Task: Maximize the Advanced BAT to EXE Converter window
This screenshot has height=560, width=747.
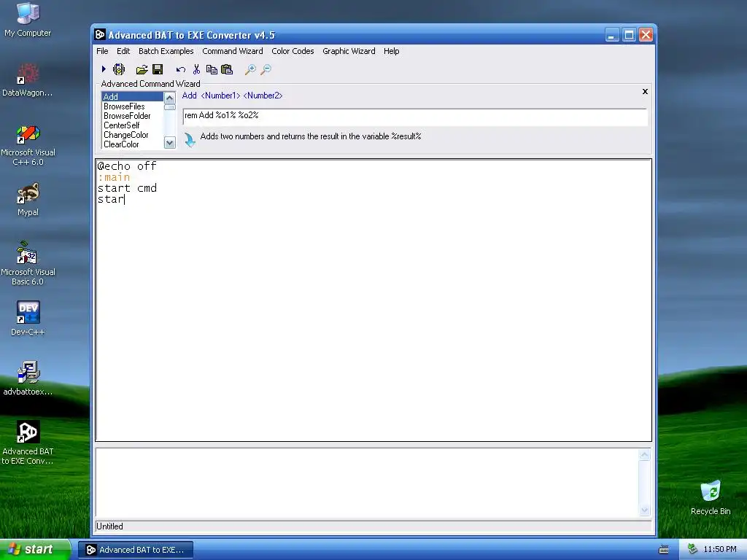Action: pyautogui.click(x=629, y=35)
